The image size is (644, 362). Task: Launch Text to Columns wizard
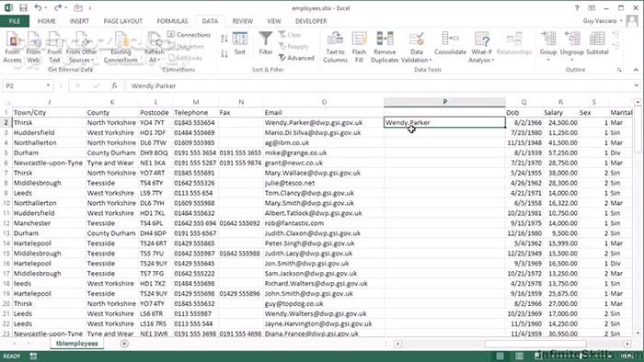(x=335, y=48)
